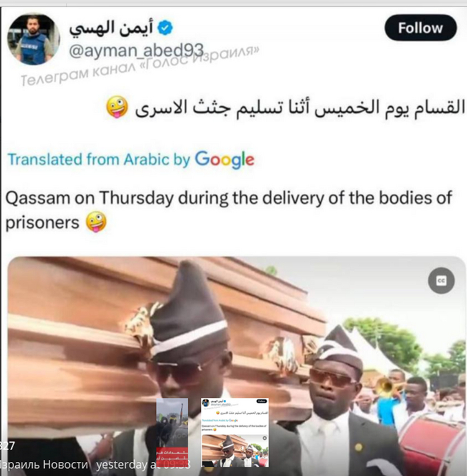Click the zany face emoji after prisoners
Viewport: 467px width, 476px height.
(96, 222)
